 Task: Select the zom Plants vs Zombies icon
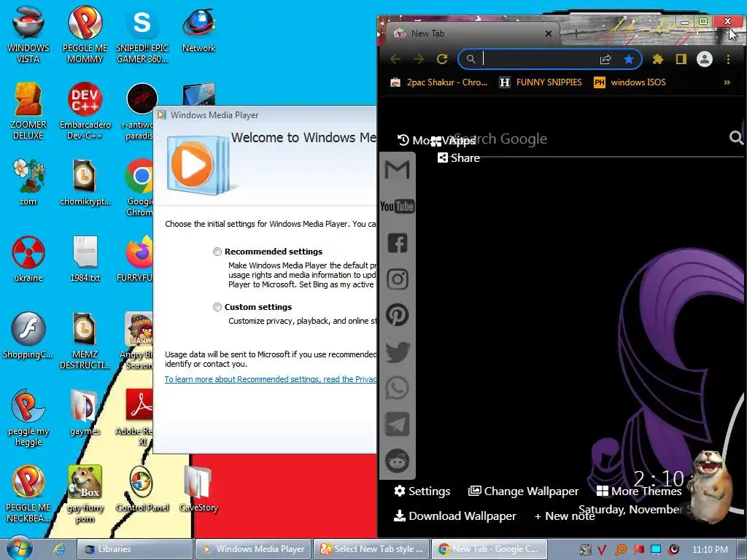(x=28, y=182)
